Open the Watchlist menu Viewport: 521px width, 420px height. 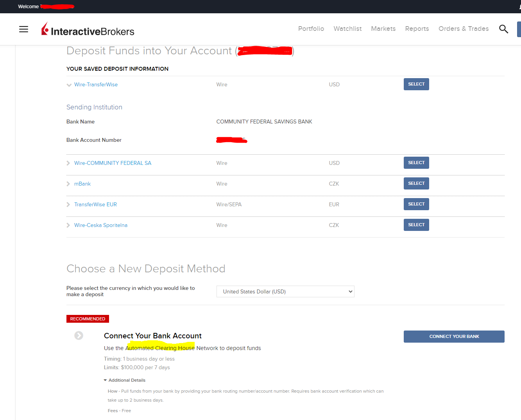(347, 29)
